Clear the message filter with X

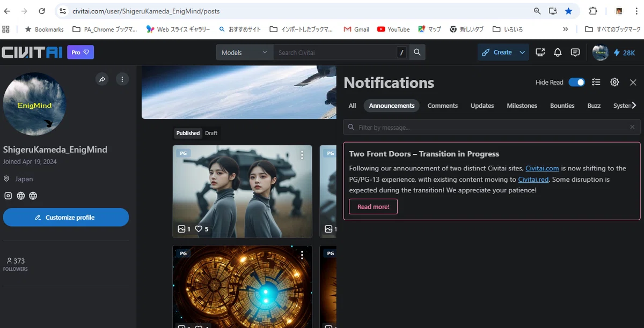633,127
